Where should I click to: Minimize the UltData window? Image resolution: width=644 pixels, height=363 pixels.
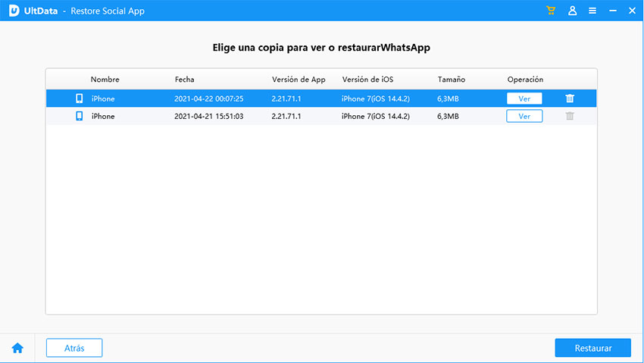tap(613, 11)
